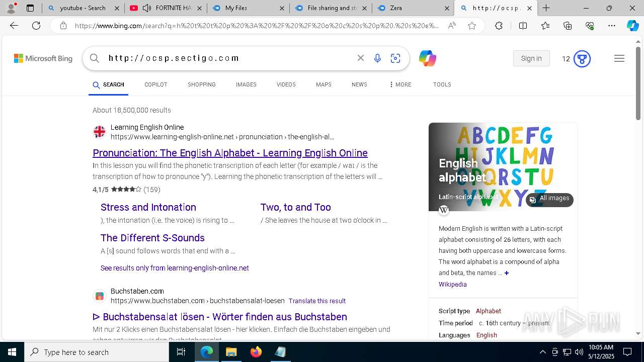Open Browser essentials heart icon
644x362 pixels.
590,26
